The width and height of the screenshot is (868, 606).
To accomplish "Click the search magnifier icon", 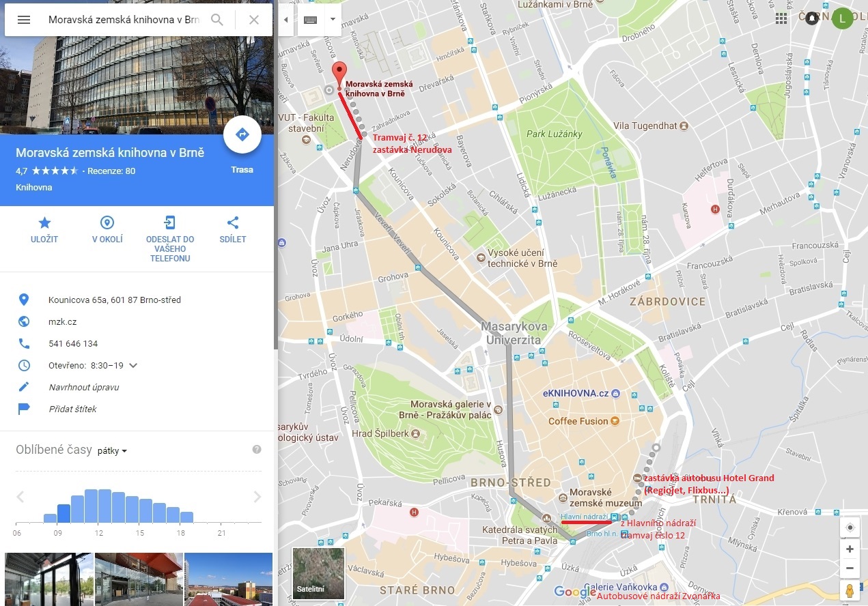I will pos(217,20).
